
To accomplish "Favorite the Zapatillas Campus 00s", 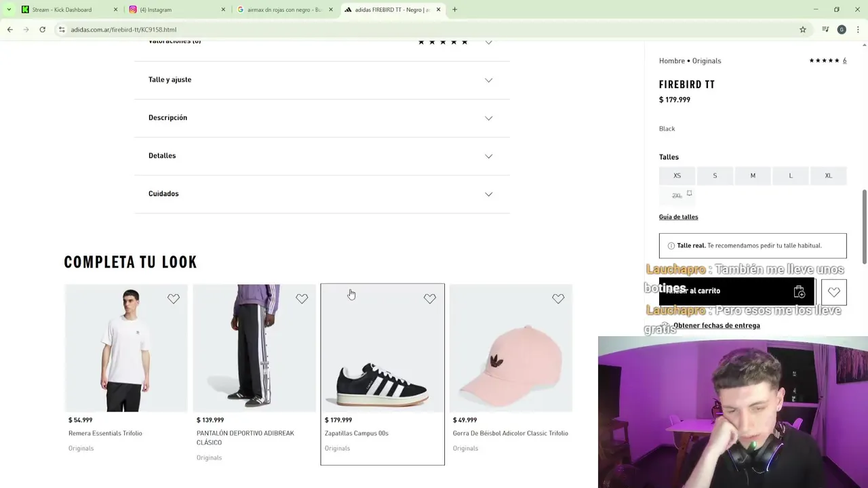I will (x=430, y=298).
